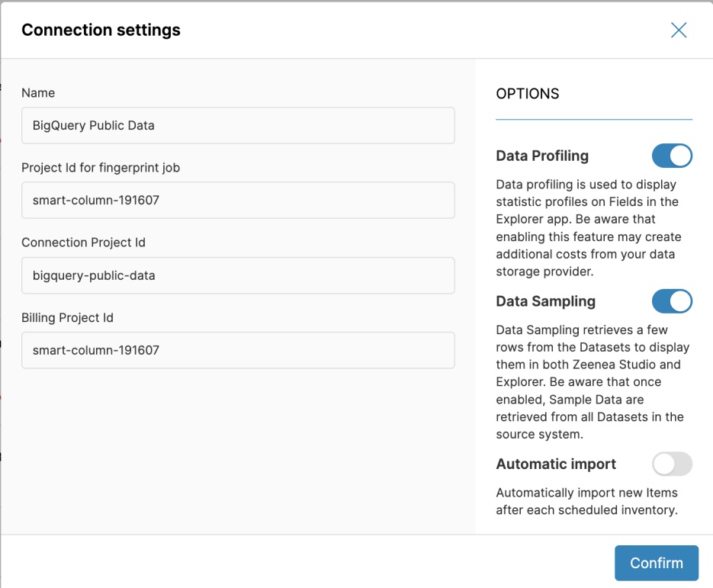Click the Project Id for fingerprint job label
The image size is (713, 588).
tap(101, 168)
